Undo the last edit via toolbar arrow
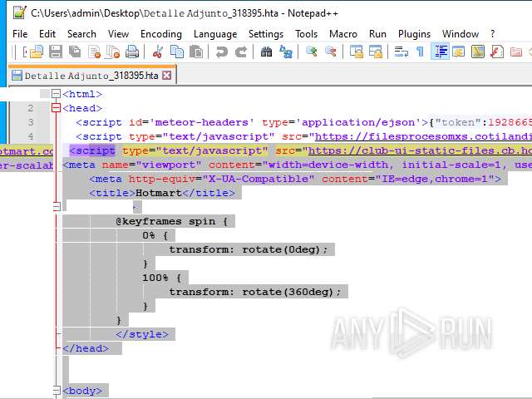Screen dimensions: 532x399 click(x=222, y=52)
